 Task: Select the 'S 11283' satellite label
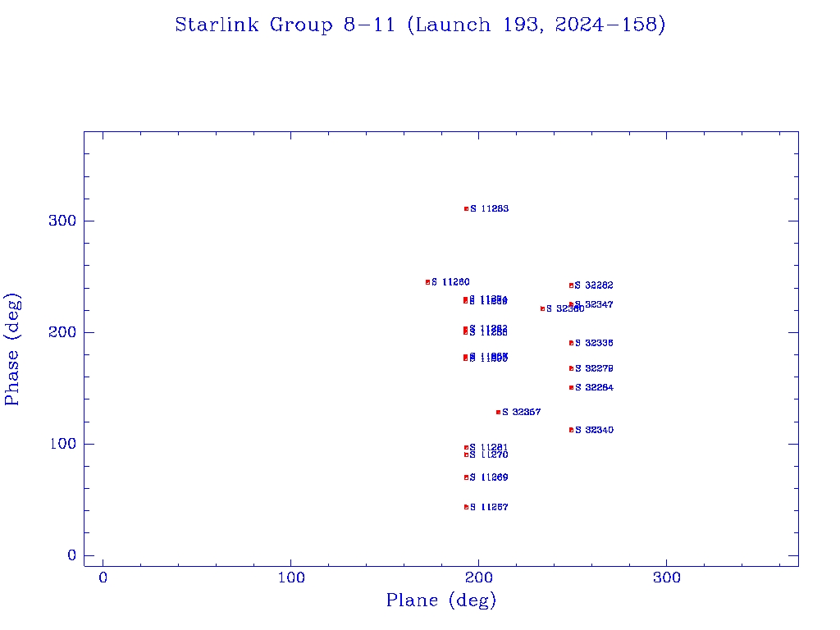tap(489, 208)
